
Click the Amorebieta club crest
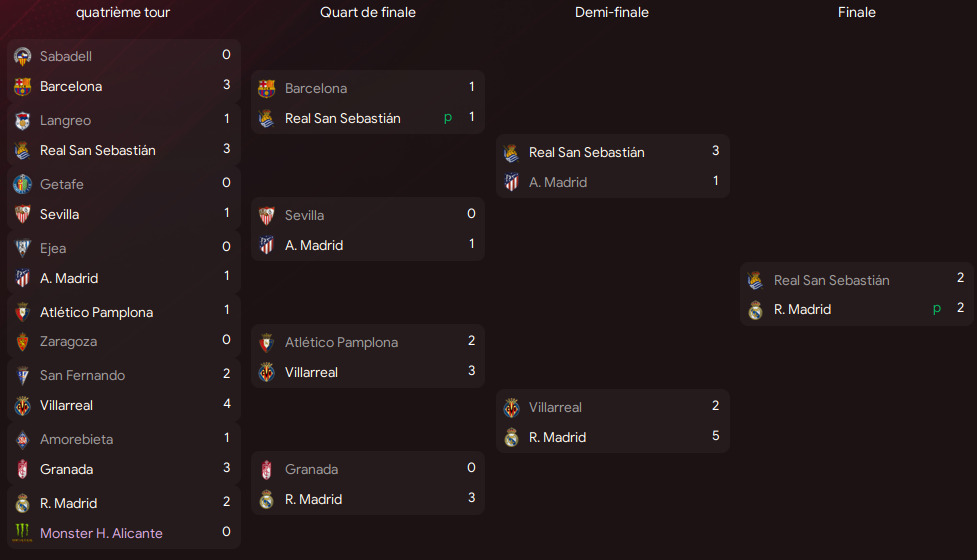point(22,440)
